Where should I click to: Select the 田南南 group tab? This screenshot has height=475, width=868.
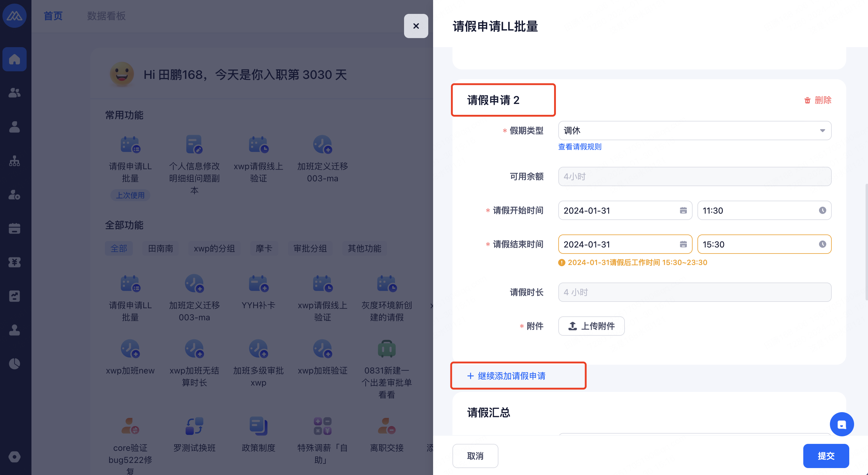[x=160, y=248]
